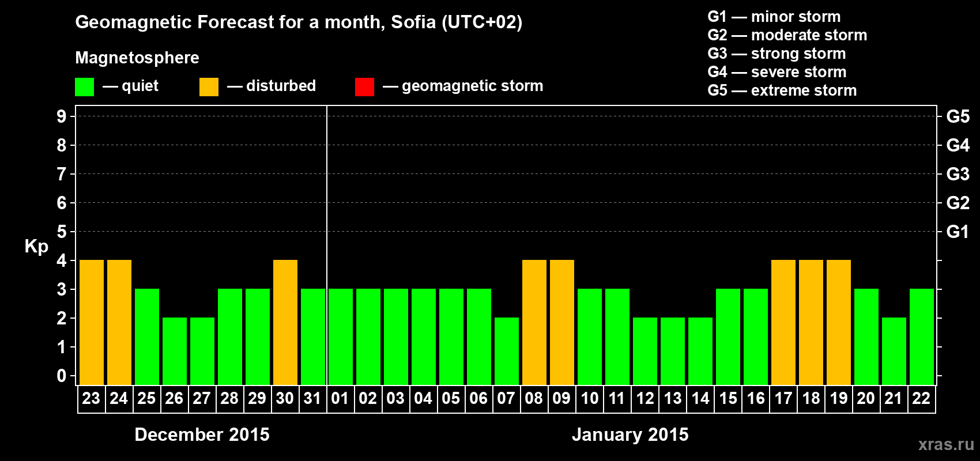Image resolution: width=980 pixels, height=461 pixels.
Task: Click the 'G5 — extreme storm' legend line
Action: pyautogui.click(x=782, y=90)
